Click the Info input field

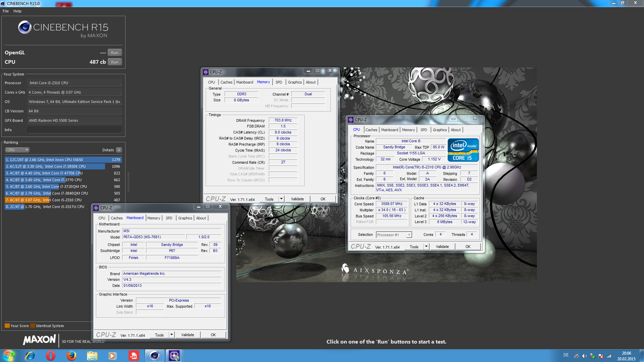pyautogui.click(x=75, y=130)
